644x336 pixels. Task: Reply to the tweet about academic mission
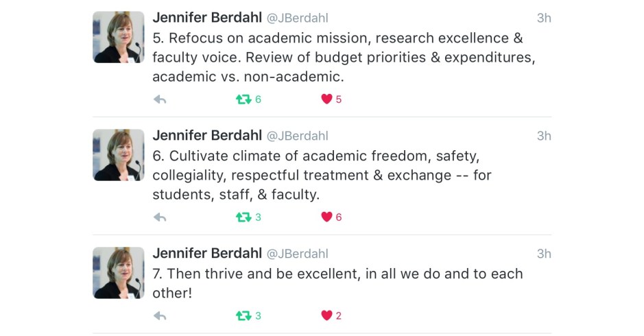point(160,99)
